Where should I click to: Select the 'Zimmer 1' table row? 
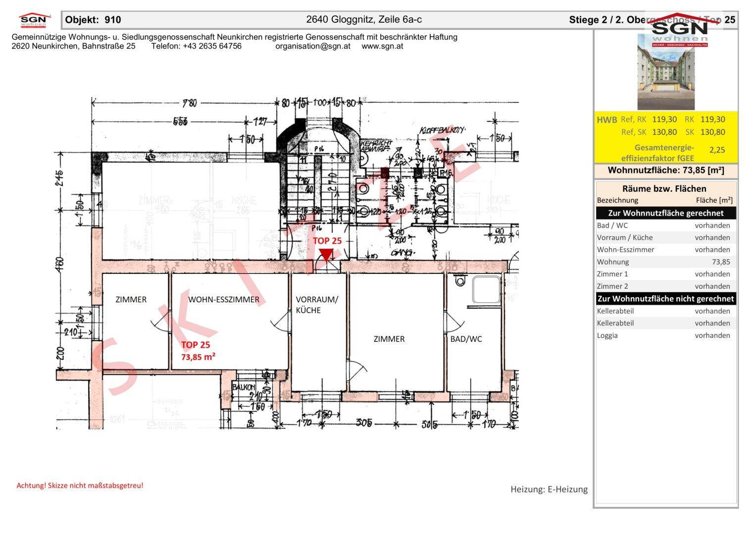(x=666, y=274)
